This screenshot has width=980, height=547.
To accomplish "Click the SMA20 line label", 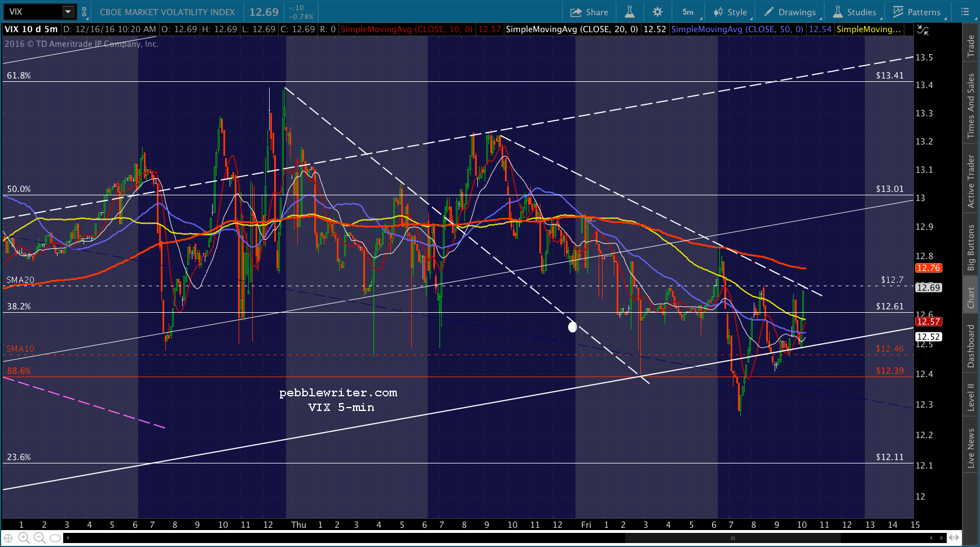I will pyautogui.click(x=20, y=280).
